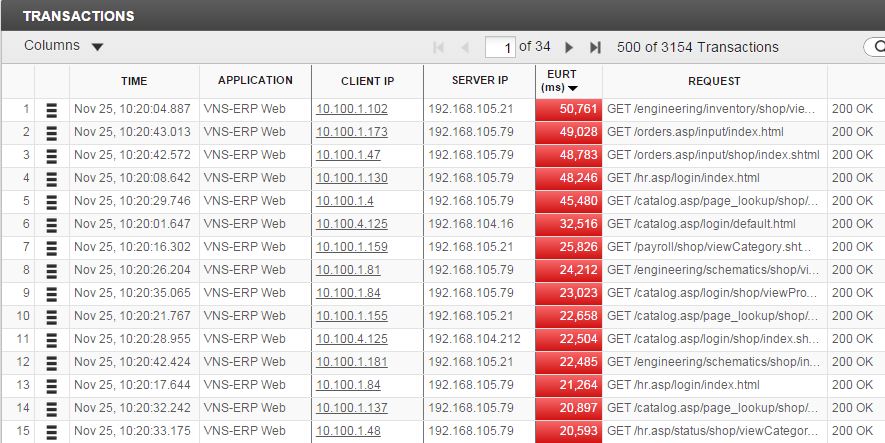Toggle EURT (ms) sort direction arrow
The width and height of the screenshot is (885, 443).
573,89
